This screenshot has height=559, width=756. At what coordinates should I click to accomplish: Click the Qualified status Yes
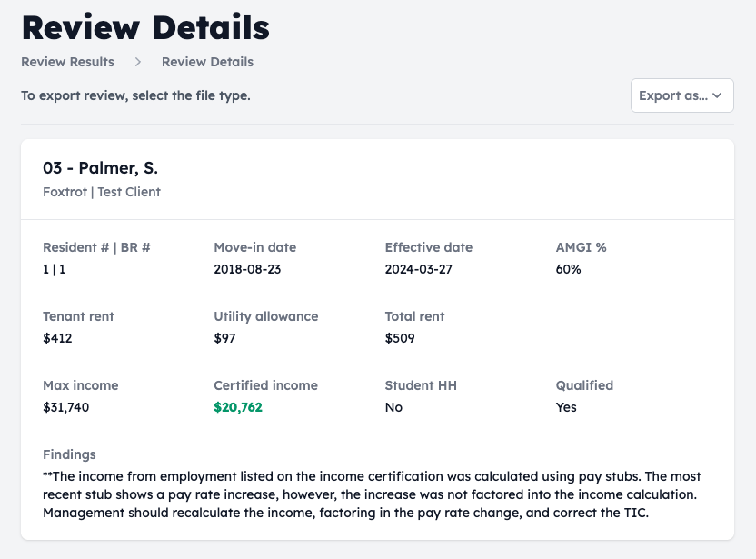[x=565, y=407]
